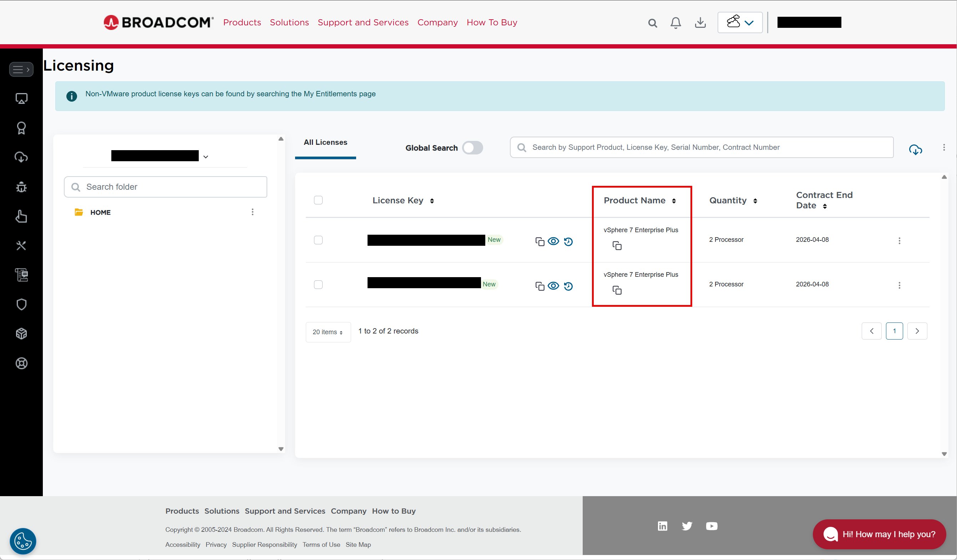The height and width of the screenshot is (560, 957).
Task: Open Broadcom YouTube channel
Action: click(711, 526)
